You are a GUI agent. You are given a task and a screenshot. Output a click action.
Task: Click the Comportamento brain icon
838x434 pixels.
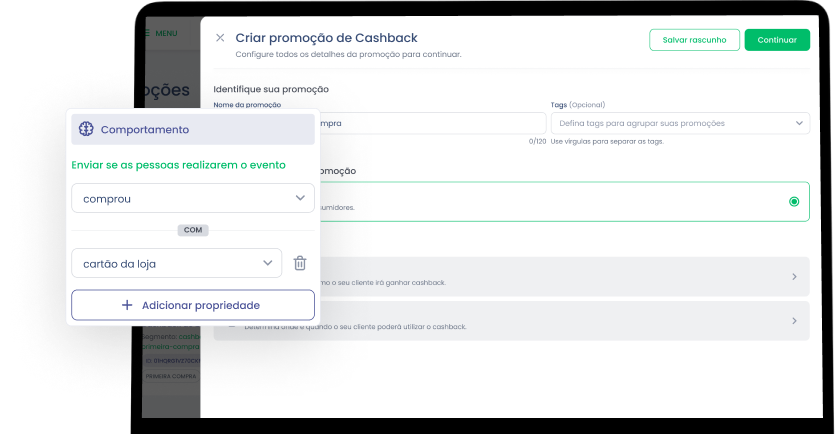tap(86, 129)
